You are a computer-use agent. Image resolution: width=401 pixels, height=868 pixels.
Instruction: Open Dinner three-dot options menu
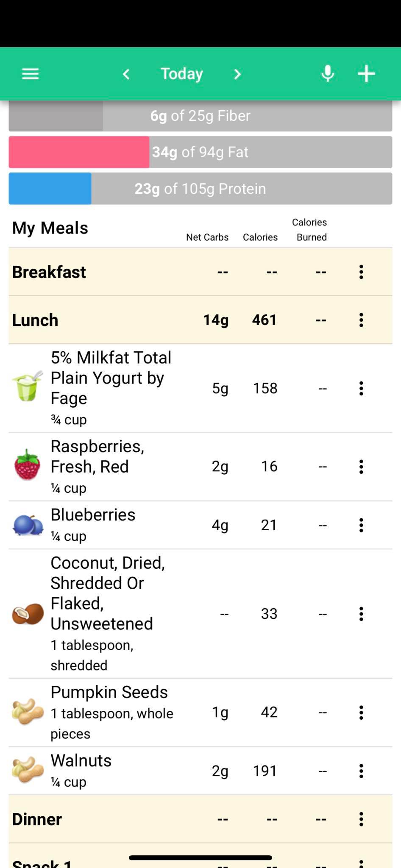[x=361, y=819]
